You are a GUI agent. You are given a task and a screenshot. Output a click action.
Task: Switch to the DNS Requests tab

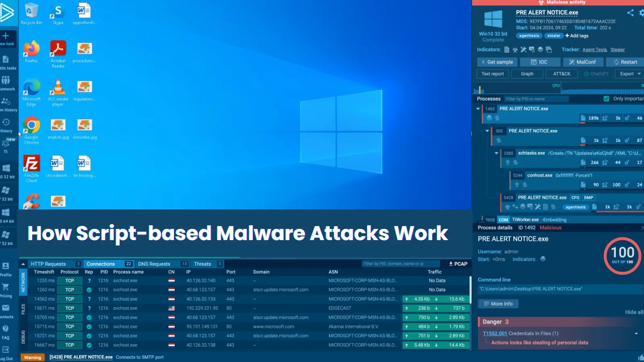tap(154, 263)
